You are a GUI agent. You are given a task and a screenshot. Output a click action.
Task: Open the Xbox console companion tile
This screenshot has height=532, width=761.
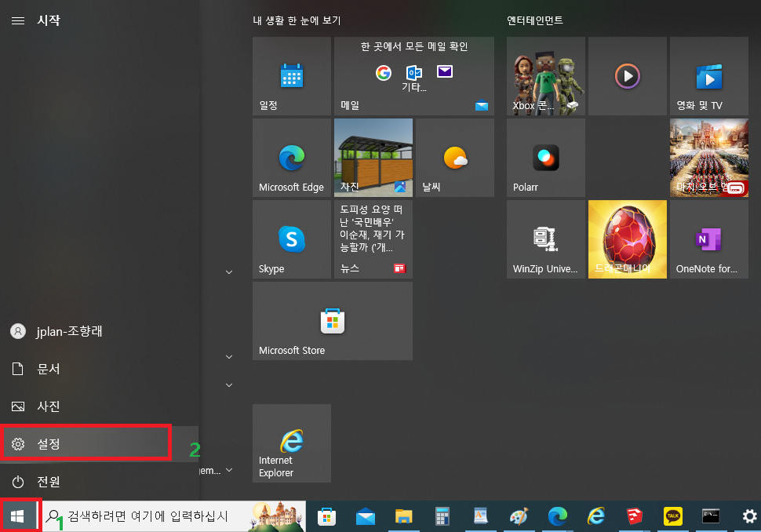[546, 76]
